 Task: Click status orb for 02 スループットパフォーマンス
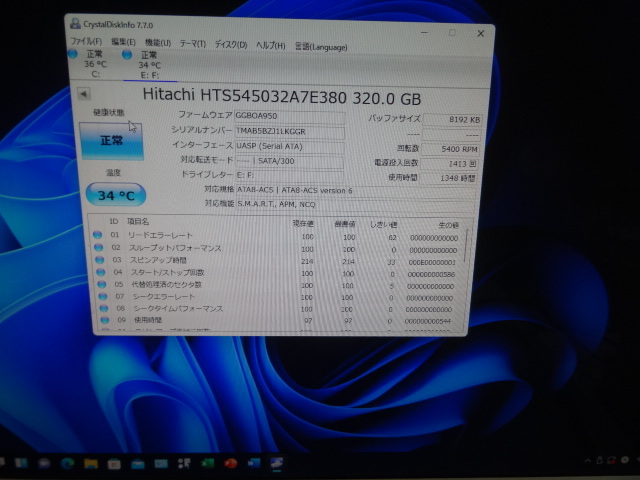pyautogui.click(x=98, y=247)
